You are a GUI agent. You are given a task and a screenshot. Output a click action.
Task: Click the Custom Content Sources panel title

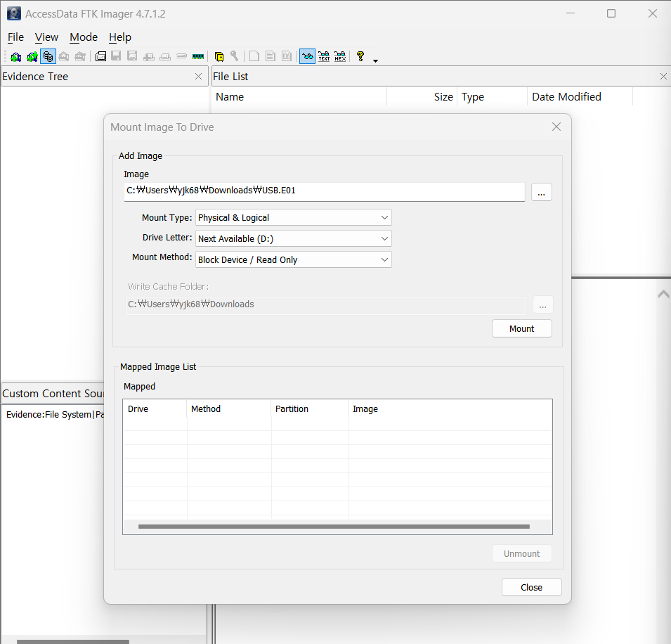coord(53,394)
